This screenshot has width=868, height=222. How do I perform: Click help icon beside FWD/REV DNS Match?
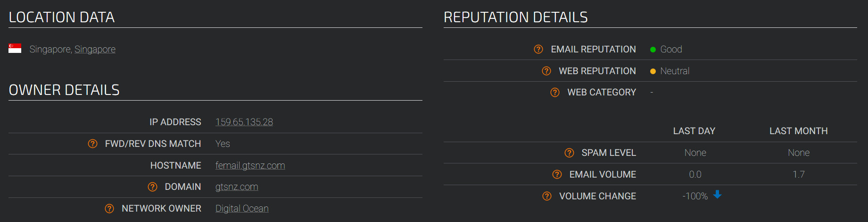tap(92, 144)
